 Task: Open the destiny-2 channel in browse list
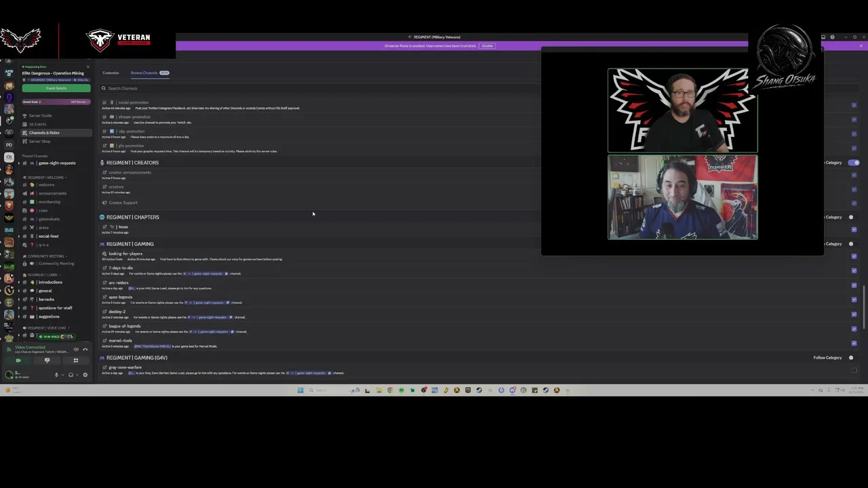[117, 312]
